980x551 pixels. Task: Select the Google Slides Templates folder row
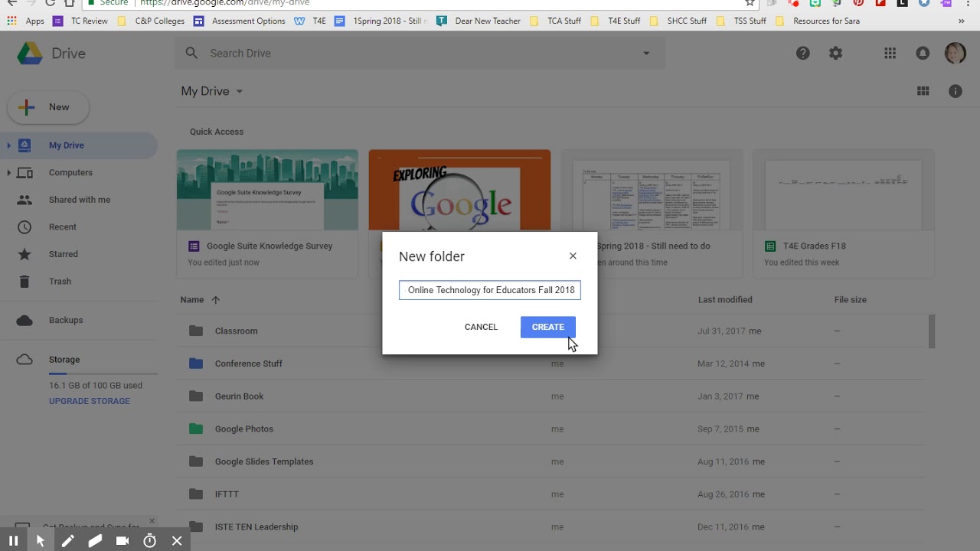coord(550,461)
